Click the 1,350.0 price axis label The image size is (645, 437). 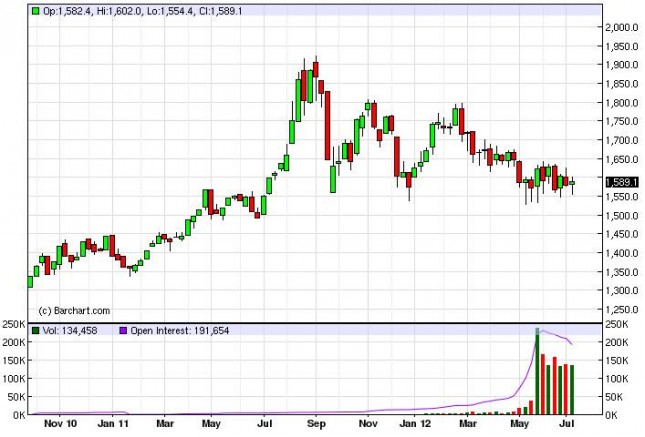tap(622, 272)
